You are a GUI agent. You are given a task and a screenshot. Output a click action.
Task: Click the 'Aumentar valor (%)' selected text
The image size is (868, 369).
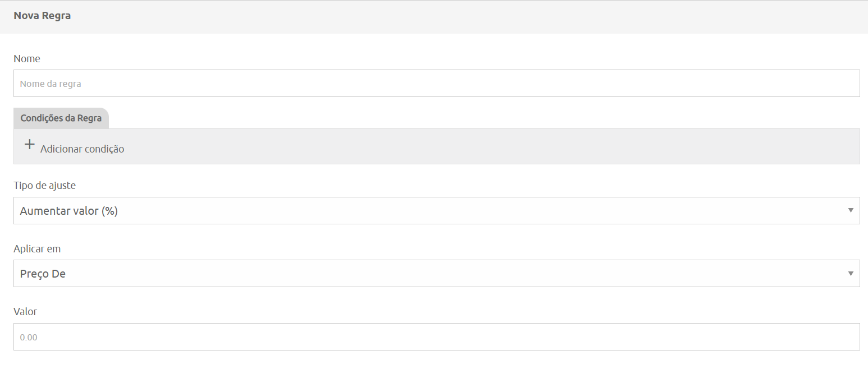69,211
